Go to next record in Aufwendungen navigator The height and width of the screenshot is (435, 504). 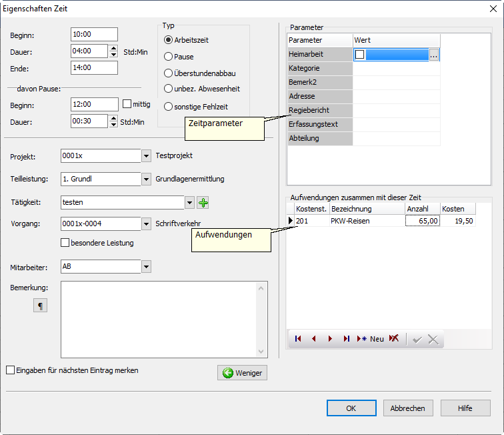click(x=330, y=339)
